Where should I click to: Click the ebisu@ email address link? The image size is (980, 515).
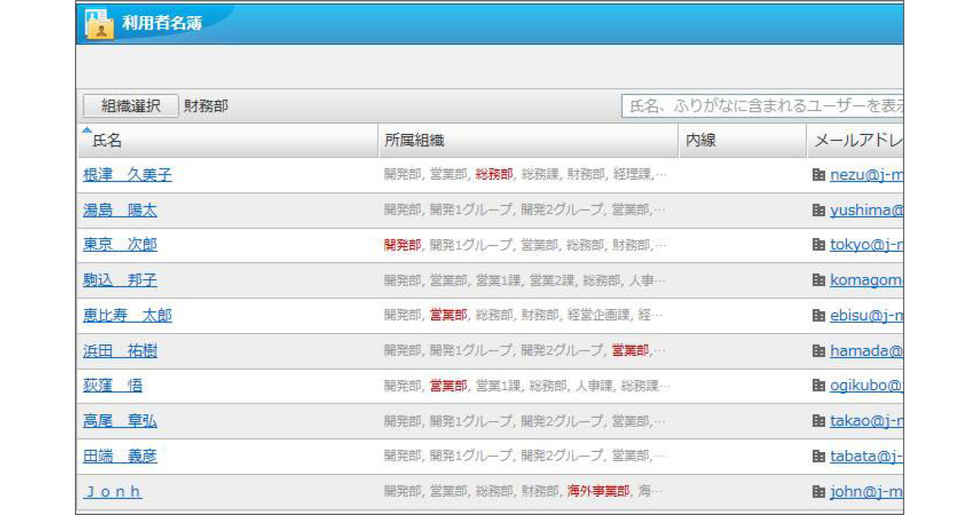pyautogui.click(x=867, y=316)
